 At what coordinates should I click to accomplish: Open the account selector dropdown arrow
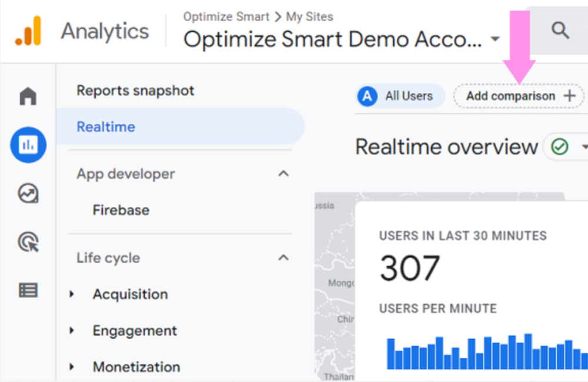(x=495, y=40)
